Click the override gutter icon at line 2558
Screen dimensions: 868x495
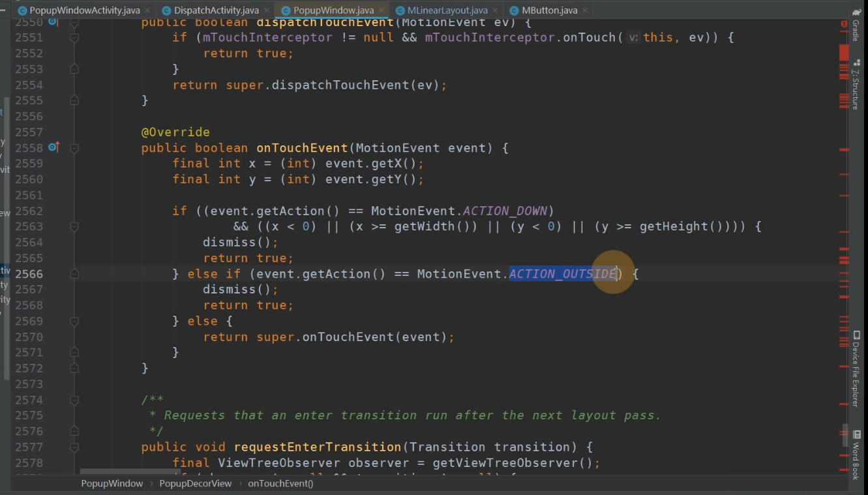coord(54,147)
